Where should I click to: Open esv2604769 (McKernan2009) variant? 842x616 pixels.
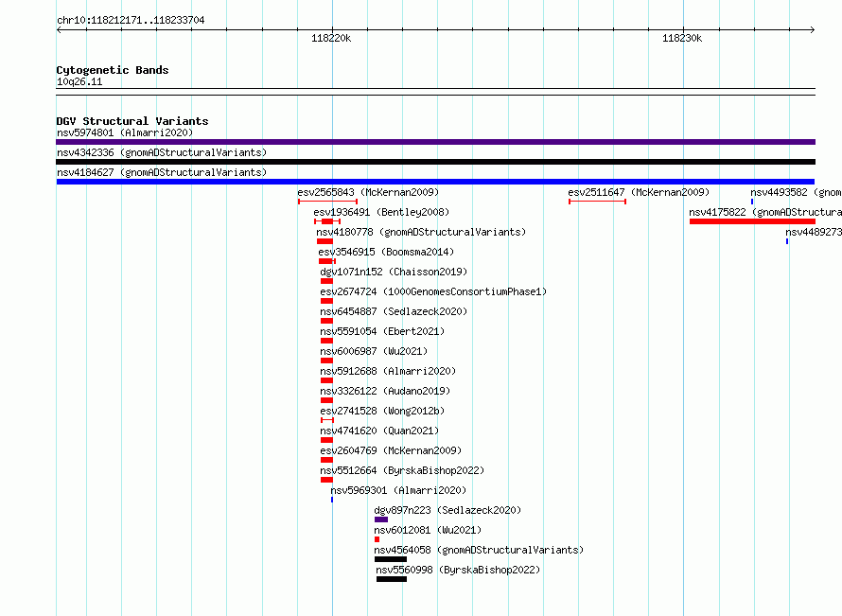(391, 450)
